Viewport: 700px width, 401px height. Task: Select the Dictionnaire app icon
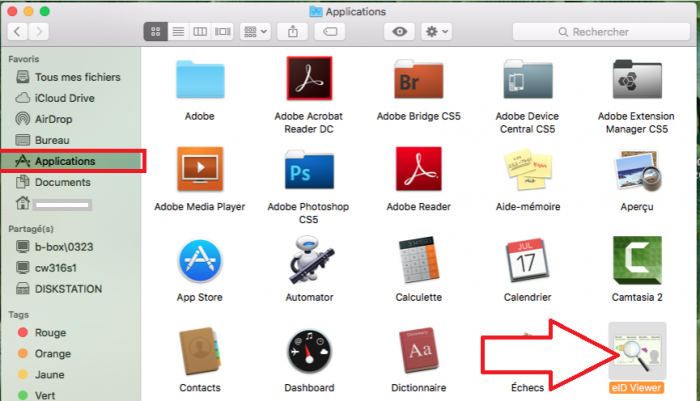pyautogui.click(x=418, y=351)
